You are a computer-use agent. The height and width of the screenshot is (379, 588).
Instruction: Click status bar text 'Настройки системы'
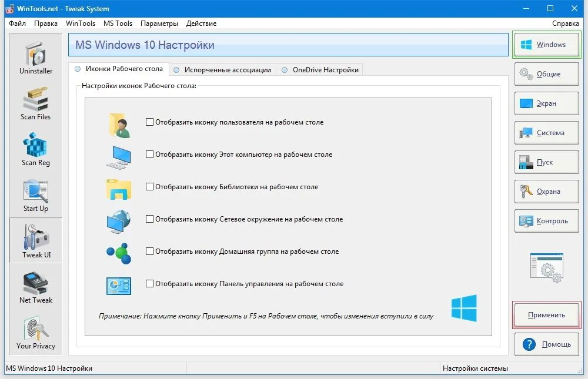pos(475,368)
